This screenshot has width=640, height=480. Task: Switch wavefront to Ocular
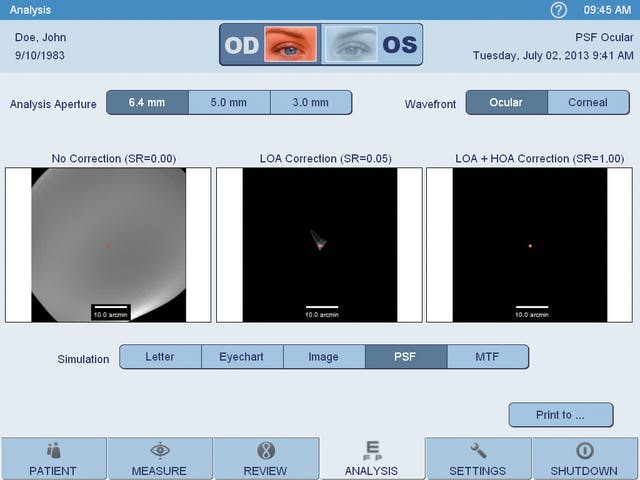coord(506,103)
